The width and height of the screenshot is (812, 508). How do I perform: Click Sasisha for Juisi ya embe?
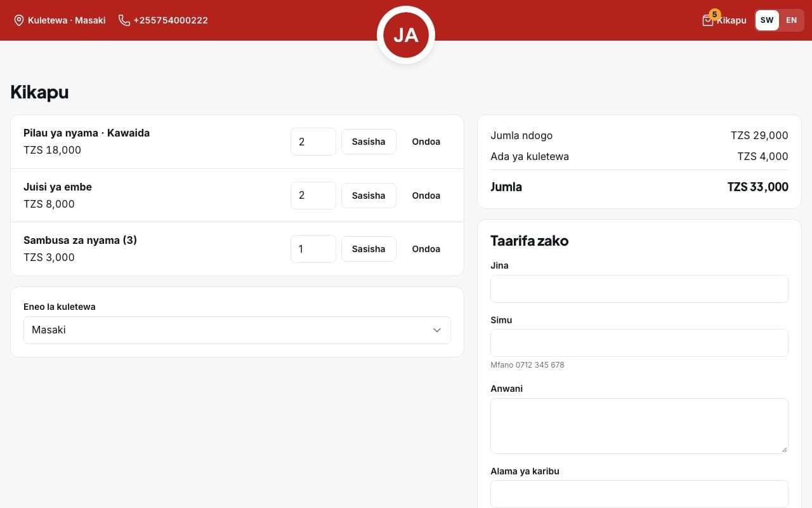(x=369, y=196)
